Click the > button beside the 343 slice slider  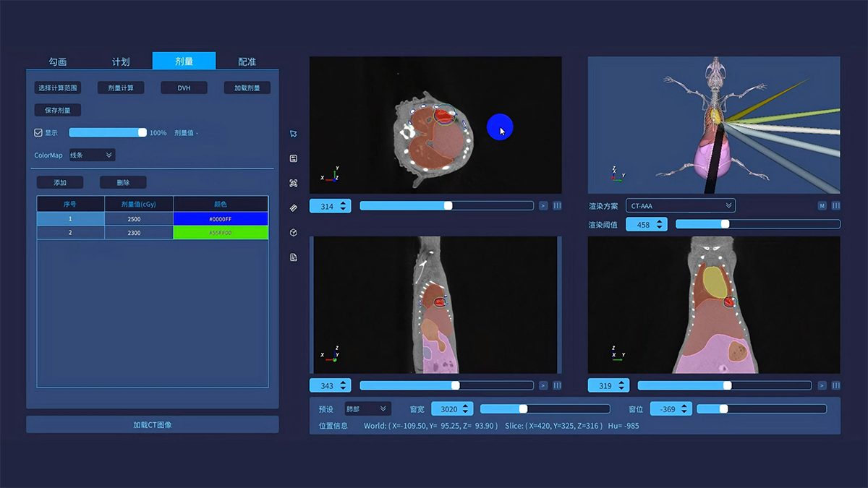pos(543,385)
